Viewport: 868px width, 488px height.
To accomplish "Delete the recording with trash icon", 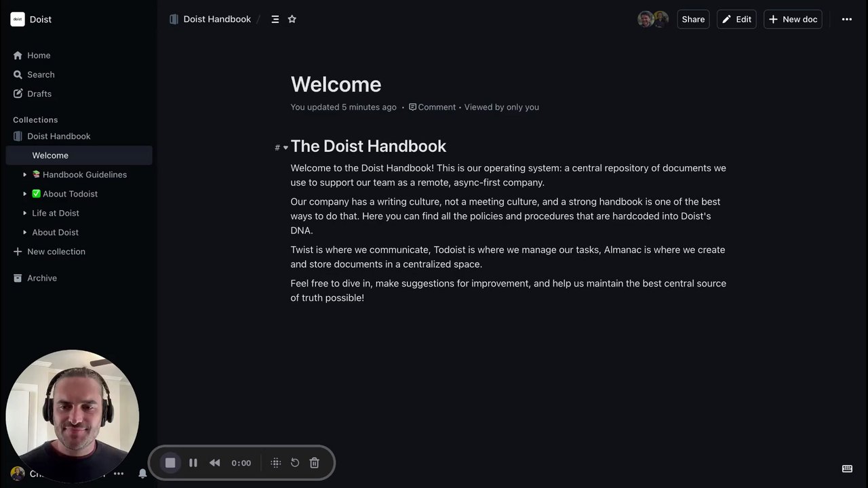I will [315, 463].
